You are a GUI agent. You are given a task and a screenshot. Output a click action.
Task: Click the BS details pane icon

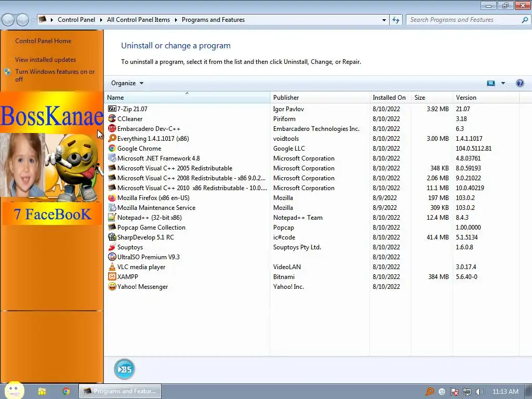tap(125, 369)
